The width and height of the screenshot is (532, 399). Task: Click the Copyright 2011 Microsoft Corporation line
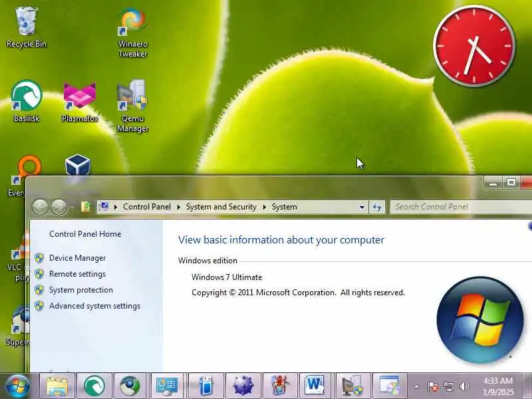click(x=298, y=293)
